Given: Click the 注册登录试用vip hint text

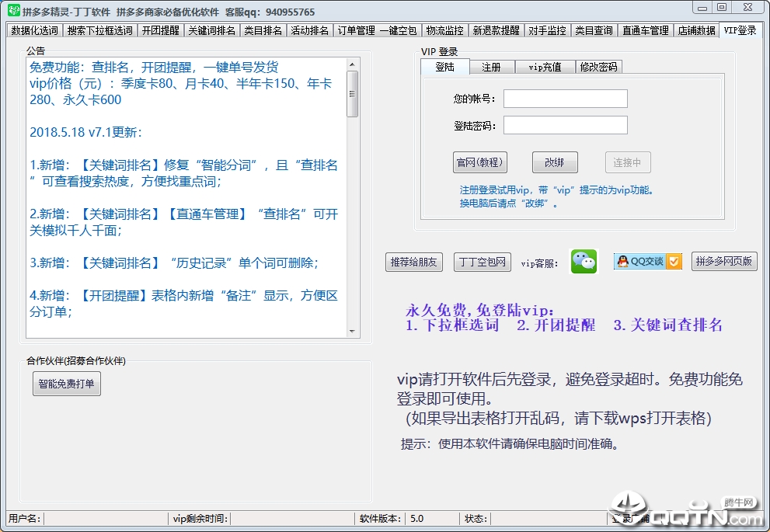Looking at the screenshot, I should [x=557, y=190].
